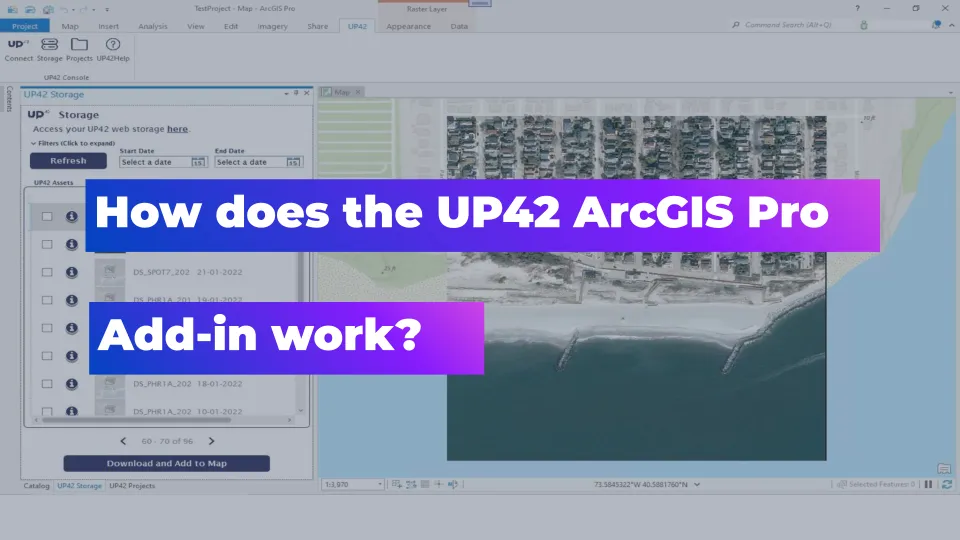Switch to the Catalog pane tab
Screen dimensions: 960x540
pyautogui.click(x=36, y=486)
